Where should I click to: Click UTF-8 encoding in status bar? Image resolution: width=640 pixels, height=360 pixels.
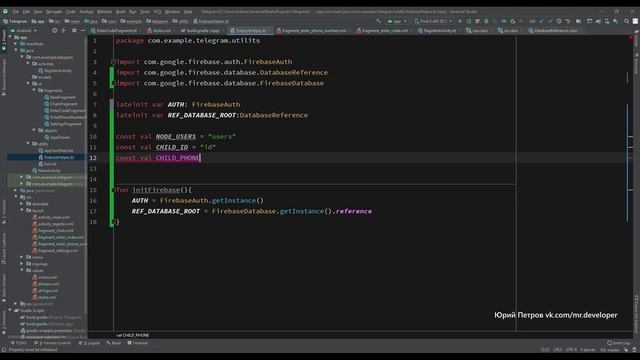tap(571, 350)
